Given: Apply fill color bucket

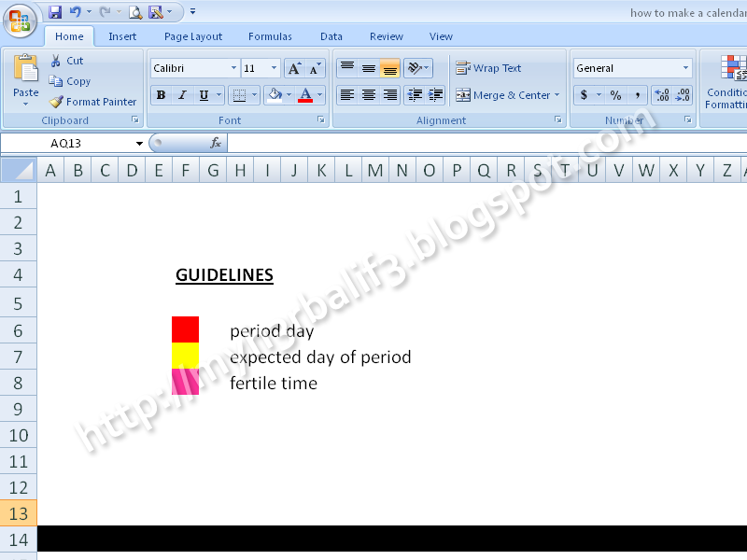Looking at the screenshot, I should tap(275, 95).
